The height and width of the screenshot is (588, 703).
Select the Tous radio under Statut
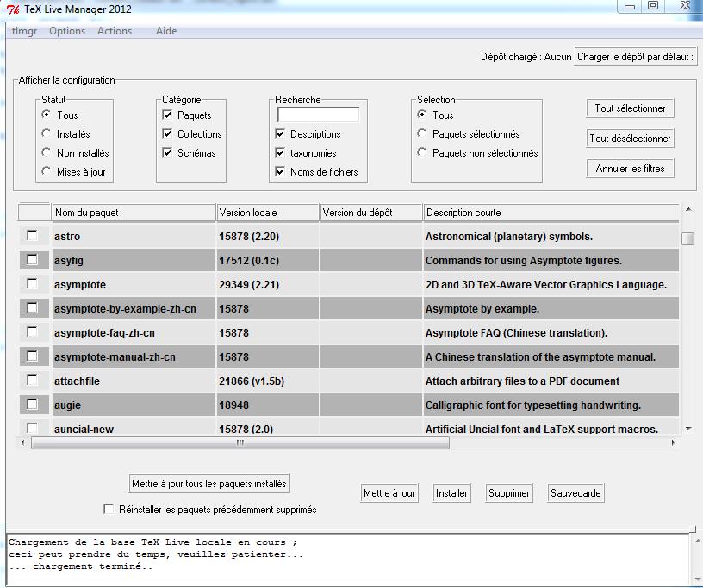[x=46, y=115]
